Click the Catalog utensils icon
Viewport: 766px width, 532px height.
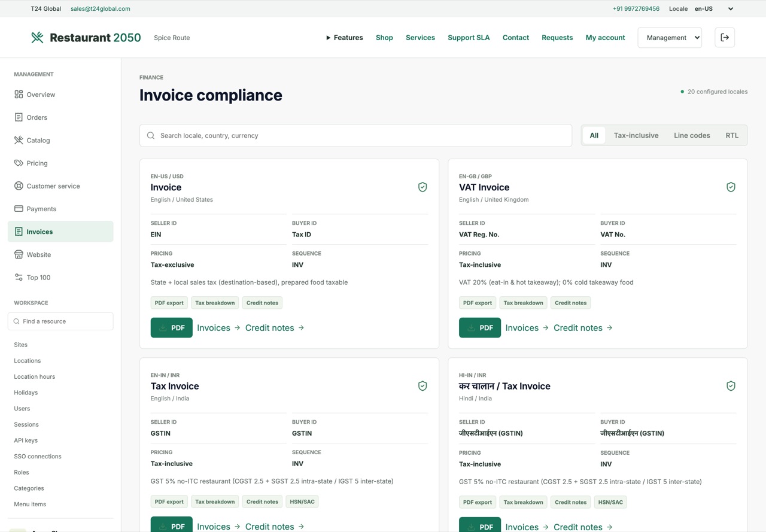(x=19, y=140)
